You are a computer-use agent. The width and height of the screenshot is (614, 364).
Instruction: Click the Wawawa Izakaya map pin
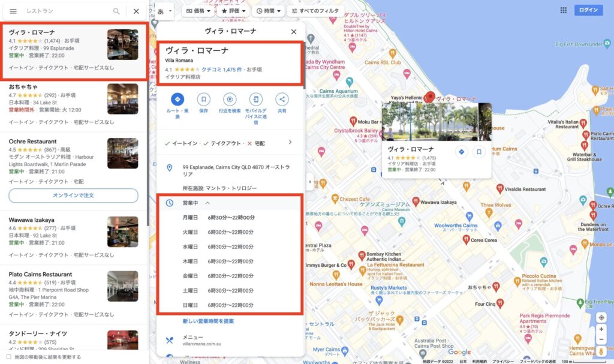[416, 201]
